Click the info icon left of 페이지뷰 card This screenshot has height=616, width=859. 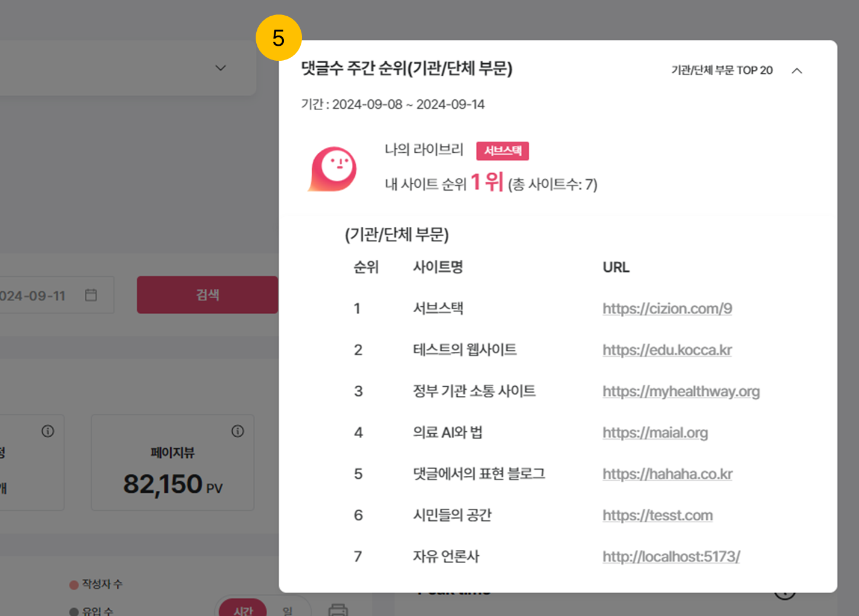tap(48, 431)
